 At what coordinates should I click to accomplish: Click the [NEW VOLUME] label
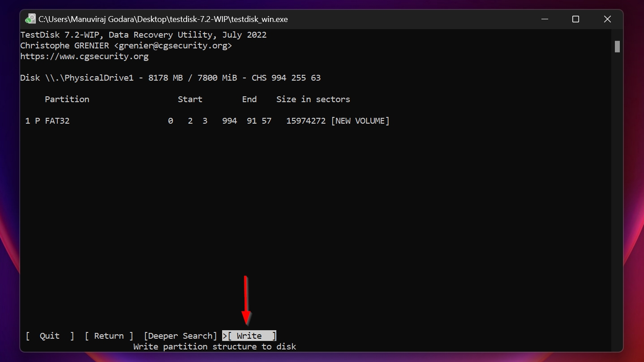361,121
